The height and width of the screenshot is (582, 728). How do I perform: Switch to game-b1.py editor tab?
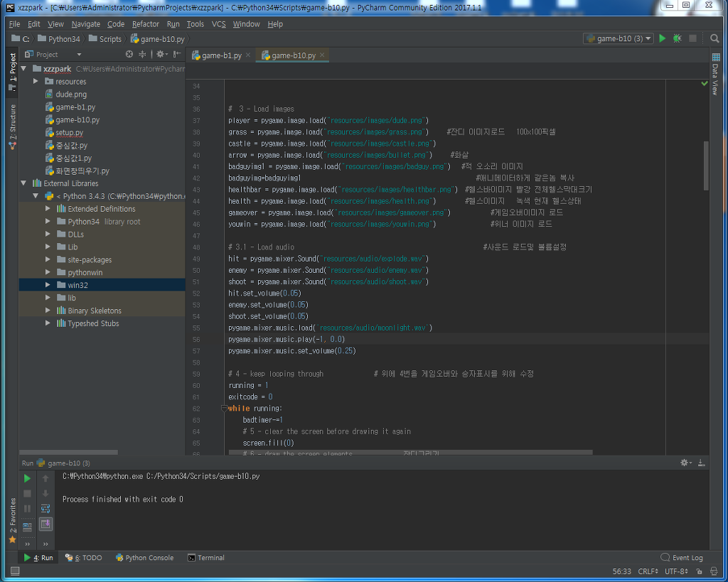point(221,55)
